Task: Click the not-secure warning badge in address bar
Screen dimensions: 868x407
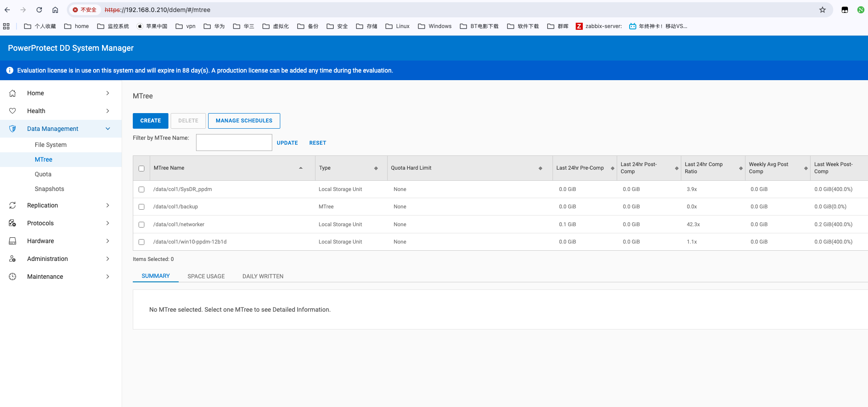Action: tap(85, 10)
